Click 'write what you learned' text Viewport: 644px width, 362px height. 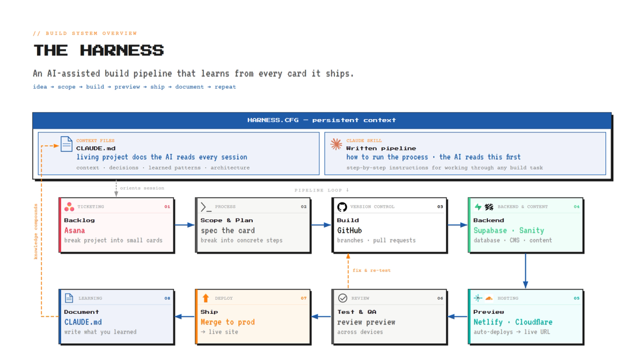tap(100, 332)
